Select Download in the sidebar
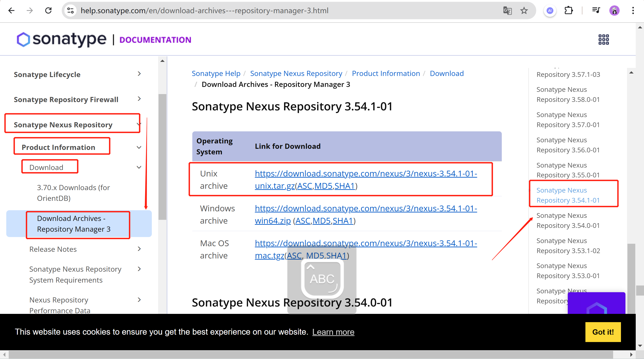This screenshot has height=359, width=644. click(x=46, y=167)
